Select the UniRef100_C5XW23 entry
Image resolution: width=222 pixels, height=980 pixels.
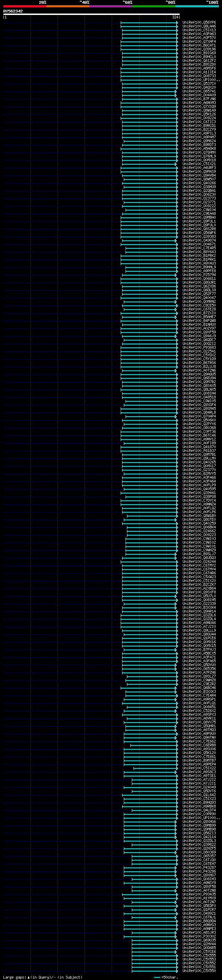pos(199,577)
